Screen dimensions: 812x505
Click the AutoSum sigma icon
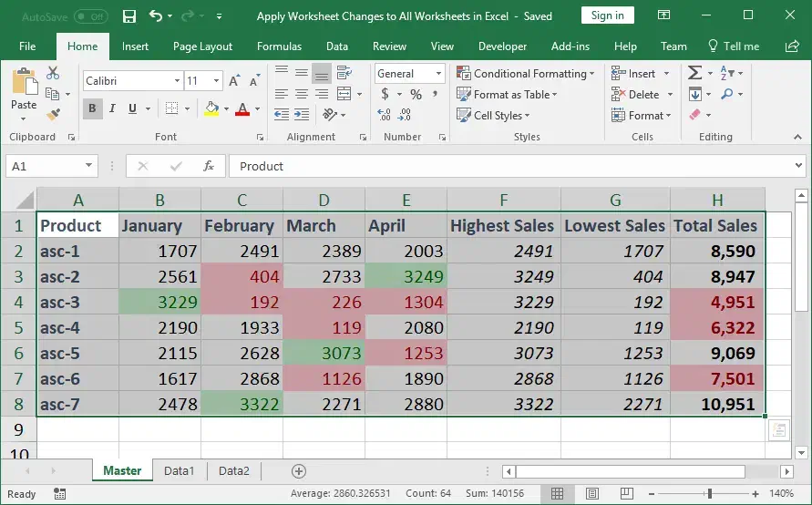point(695,73)
